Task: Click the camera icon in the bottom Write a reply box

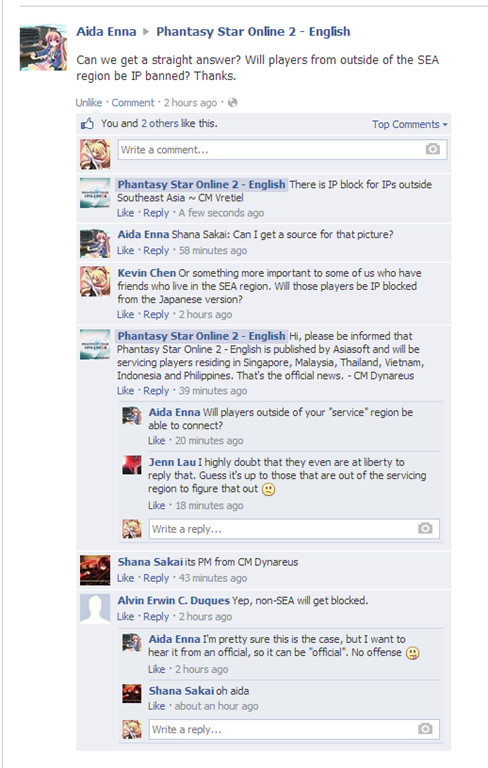Action: 425,729
